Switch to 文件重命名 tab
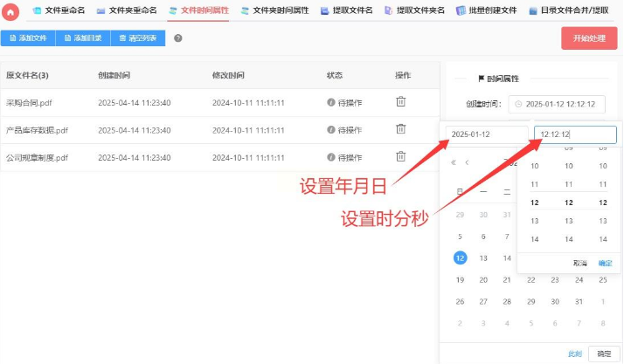Viewport: 624px width, 364px height. point(59,10)
